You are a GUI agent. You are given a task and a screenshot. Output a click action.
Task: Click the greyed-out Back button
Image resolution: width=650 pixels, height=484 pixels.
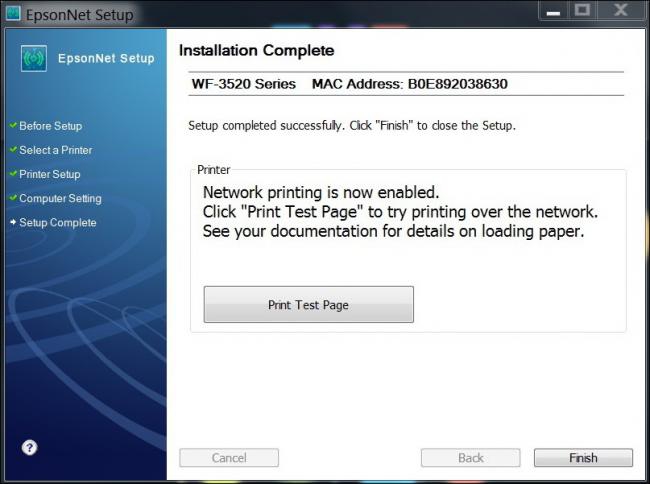click(x=471, y=457)
